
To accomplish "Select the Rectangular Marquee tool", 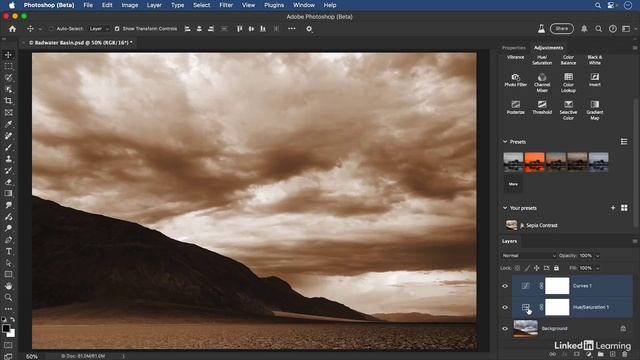I will point(8,66).
